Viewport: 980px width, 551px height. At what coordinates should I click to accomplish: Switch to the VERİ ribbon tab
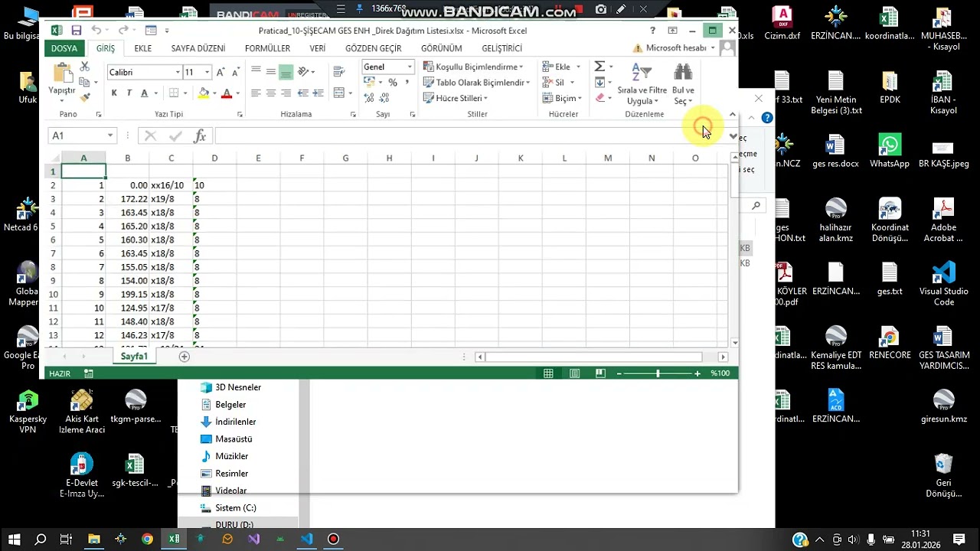317,48
